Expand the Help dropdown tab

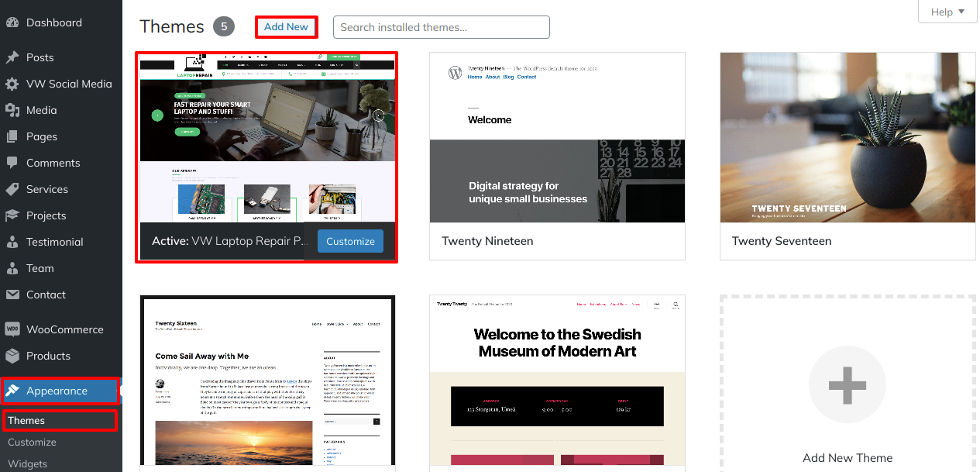(x=947, y=12)
